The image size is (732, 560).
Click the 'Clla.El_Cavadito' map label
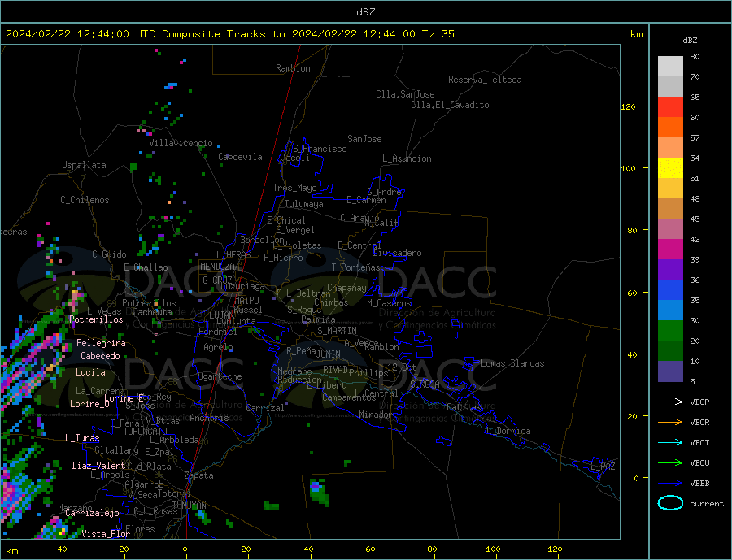coord(450,105)
